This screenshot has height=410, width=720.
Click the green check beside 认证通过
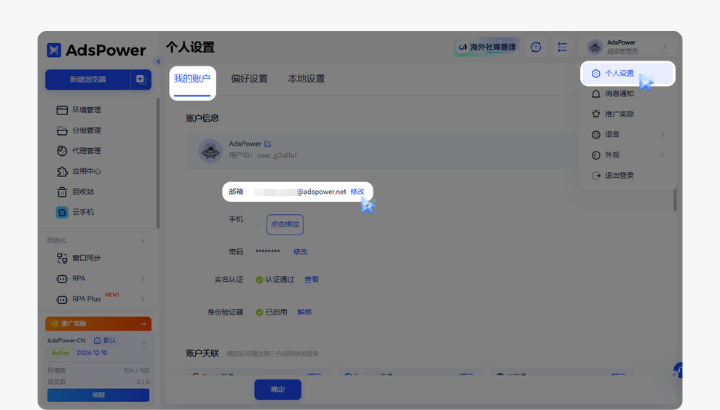[259, 280]
